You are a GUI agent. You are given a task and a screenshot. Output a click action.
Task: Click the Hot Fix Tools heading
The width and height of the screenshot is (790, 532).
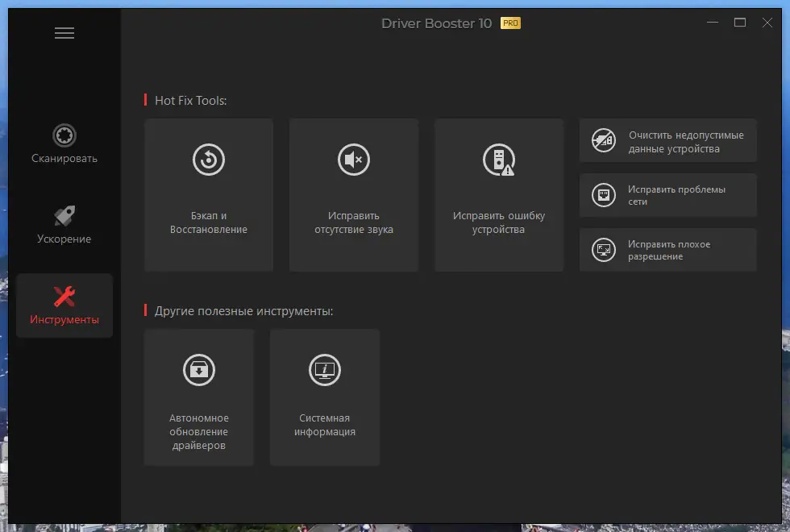tap(190, 100)
